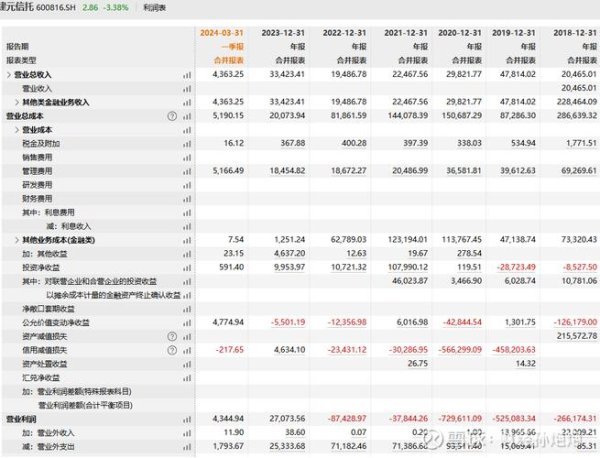600x458 pixels.
Task: Click value -729,611.09 in 营业利润 row
Action: coord(460,419)
